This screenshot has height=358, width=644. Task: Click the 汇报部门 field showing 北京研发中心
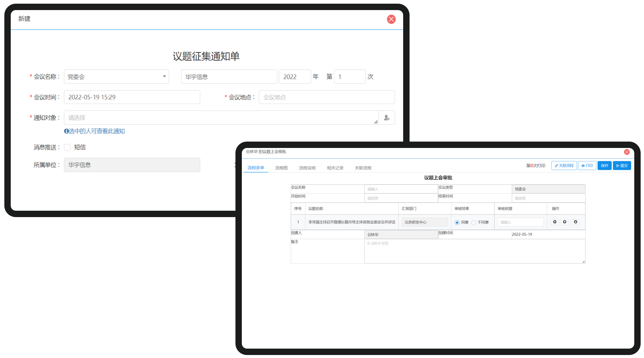(425, 222)
